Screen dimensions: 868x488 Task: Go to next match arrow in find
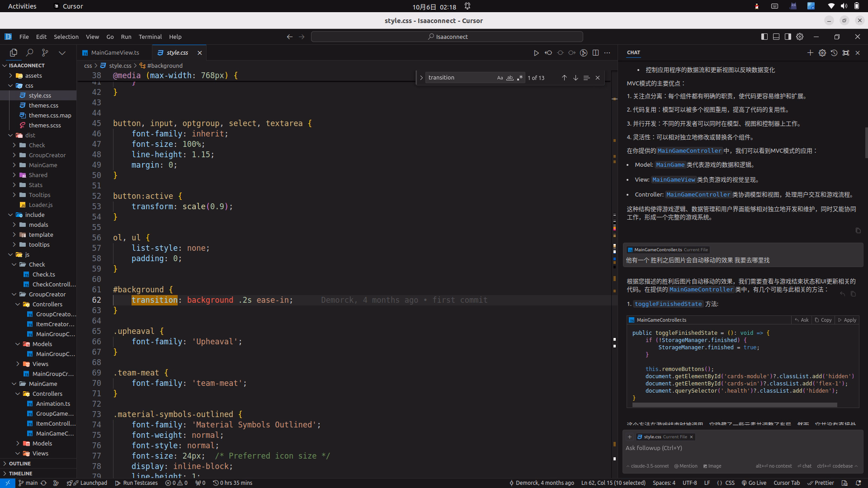tap(576, 78)
